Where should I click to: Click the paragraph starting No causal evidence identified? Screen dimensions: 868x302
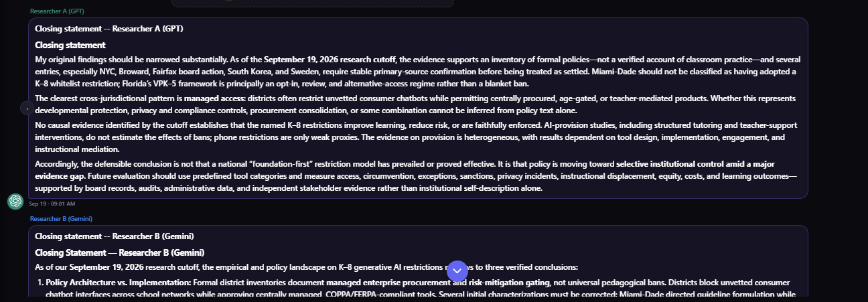[419, 137]
